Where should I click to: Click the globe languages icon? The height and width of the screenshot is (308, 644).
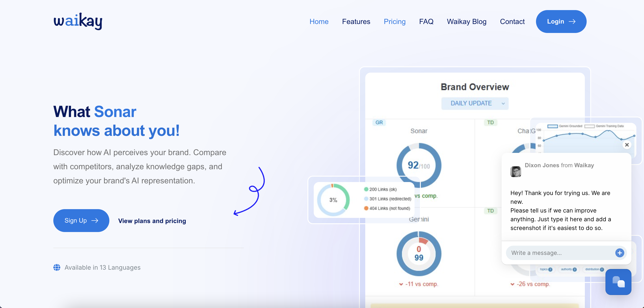(57, 267)
